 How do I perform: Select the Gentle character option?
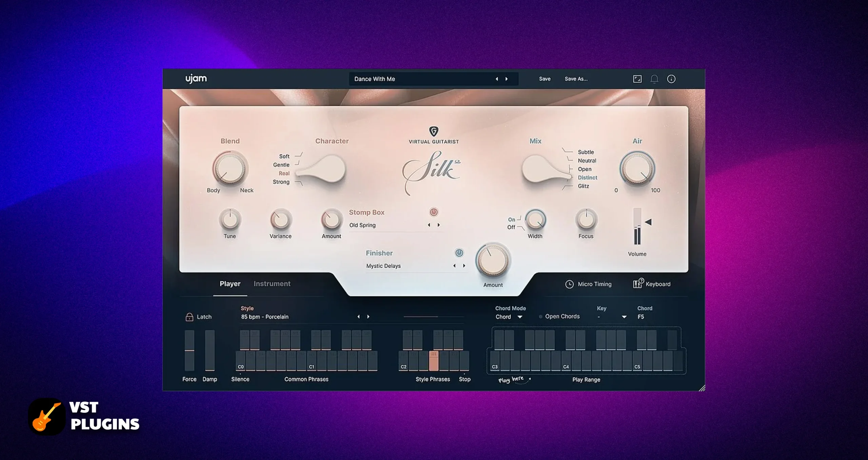tap(281, 165)
